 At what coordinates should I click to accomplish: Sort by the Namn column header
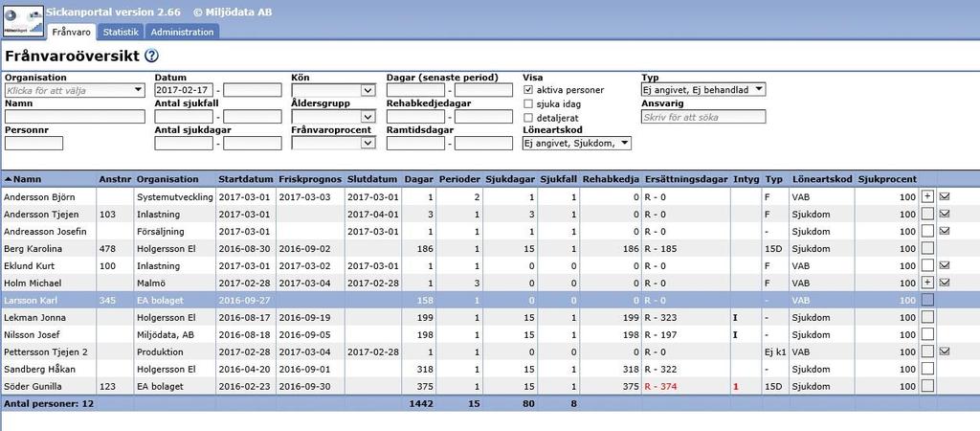click(27, 179)
